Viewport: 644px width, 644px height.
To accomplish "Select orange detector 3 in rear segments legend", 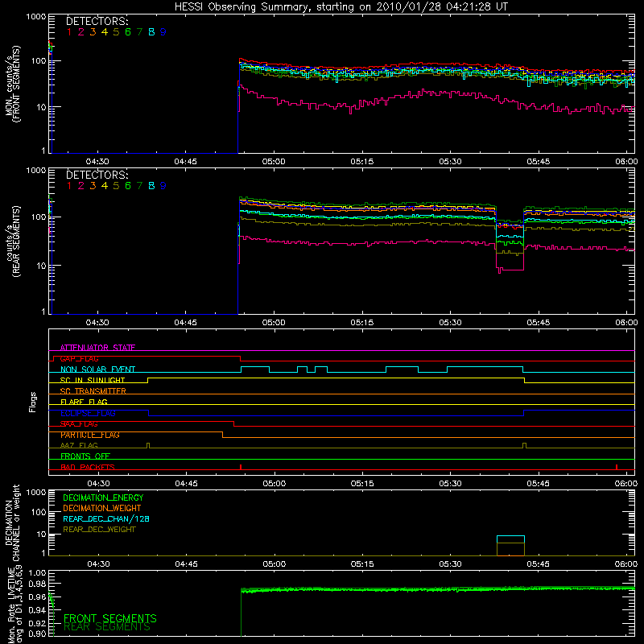I will (x=93, y=186).
